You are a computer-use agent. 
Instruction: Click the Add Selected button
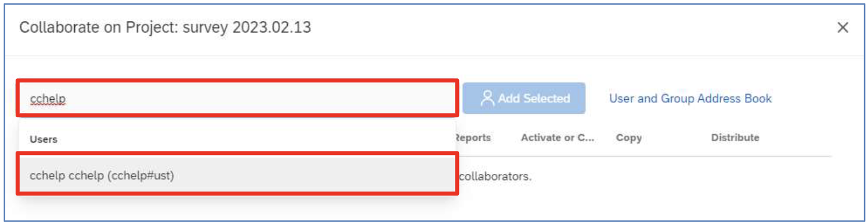[x=524, y=99]
